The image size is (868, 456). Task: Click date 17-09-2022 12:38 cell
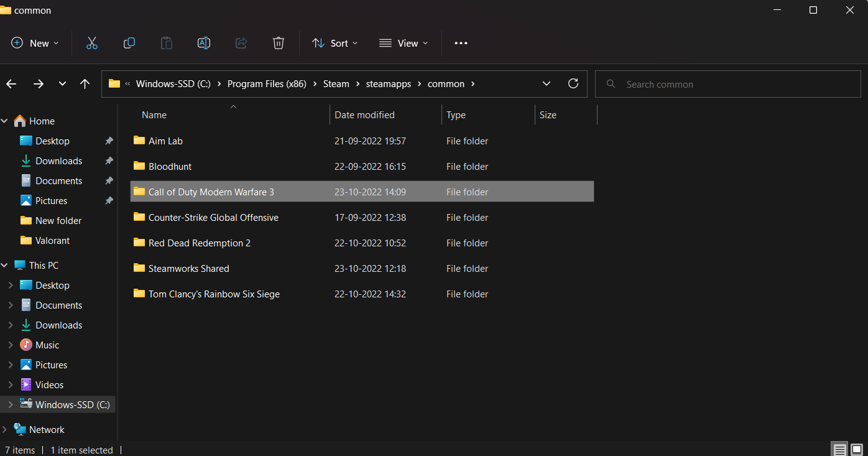(370, 218)
